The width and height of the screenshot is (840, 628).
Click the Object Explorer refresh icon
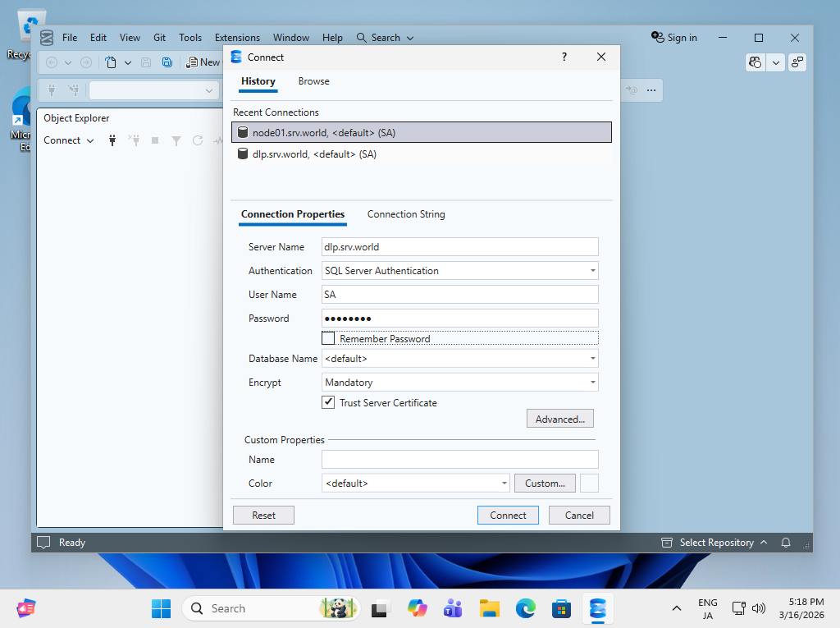pos(198,140)
